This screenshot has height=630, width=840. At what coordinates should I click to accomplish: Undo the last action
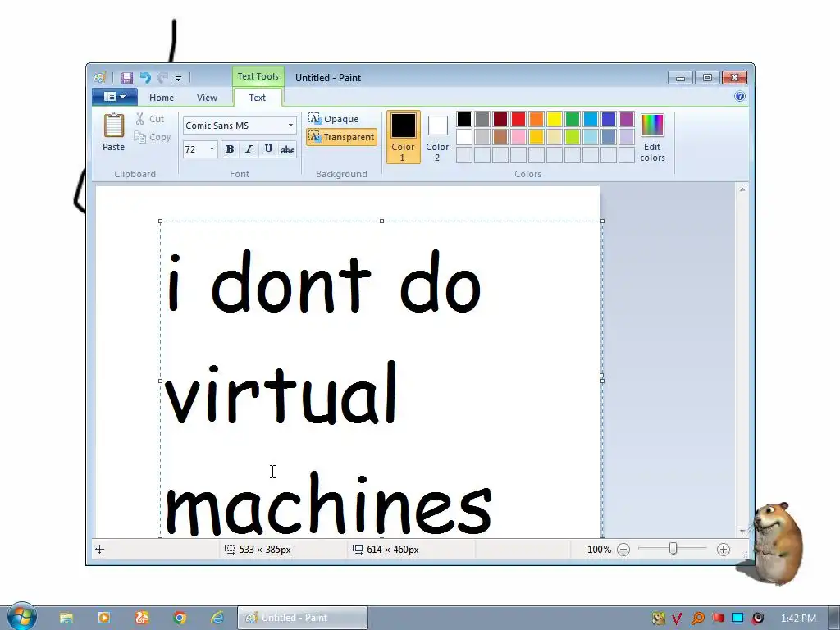(145, 78)
